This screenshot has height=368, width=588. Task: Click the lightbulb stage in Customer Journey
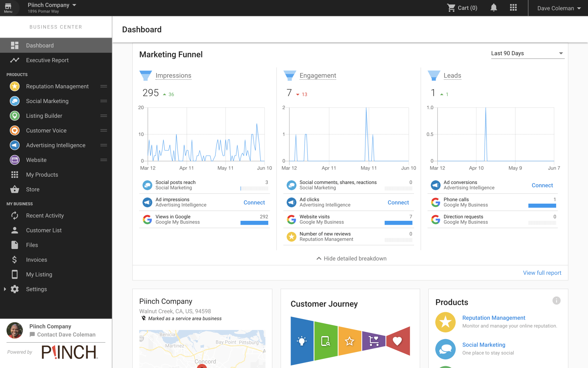pos(302,341)
